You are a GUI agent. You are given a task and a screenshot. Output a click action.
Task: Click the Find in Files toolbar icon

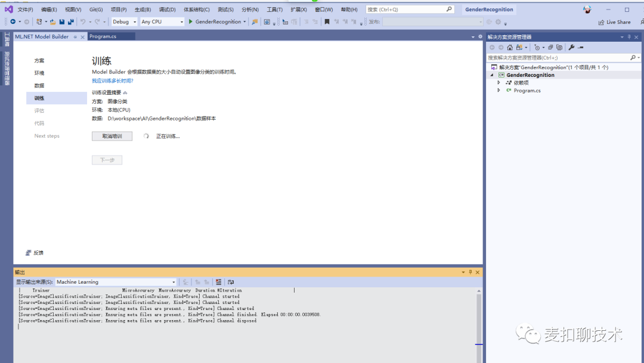pos(255,22)
